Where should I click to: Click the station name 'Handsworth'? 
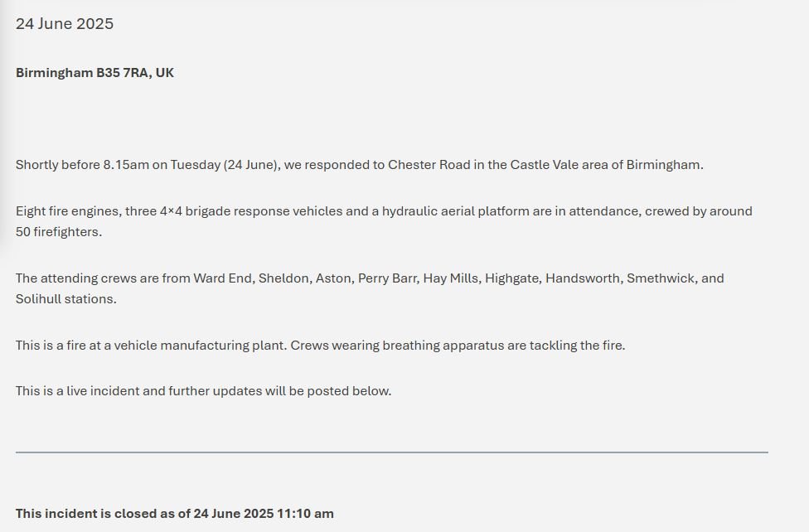coord(584,278)
